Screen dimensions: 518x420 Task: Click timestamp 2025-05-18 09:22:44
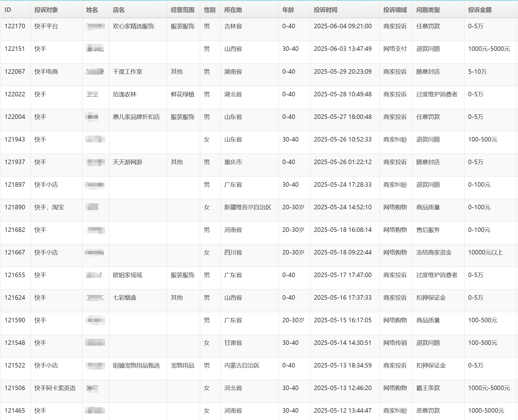(343, 253)
